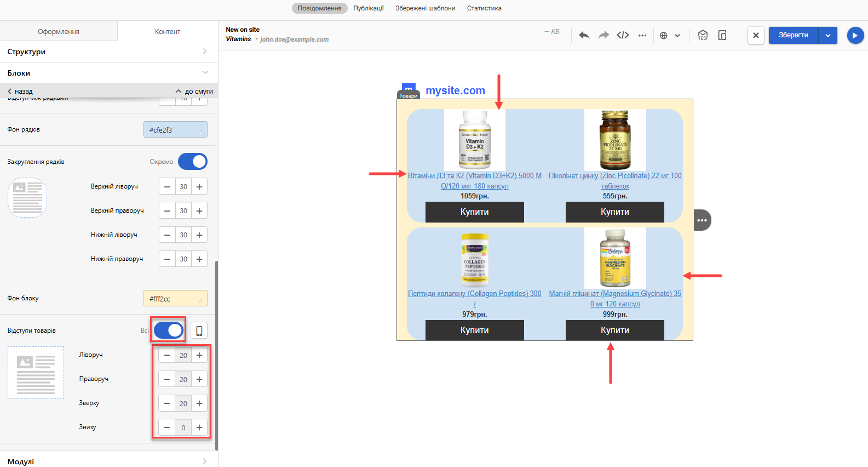This screenshot has width=868, height=467.
Task: Go back with the назад link
Action: (20, 92)
